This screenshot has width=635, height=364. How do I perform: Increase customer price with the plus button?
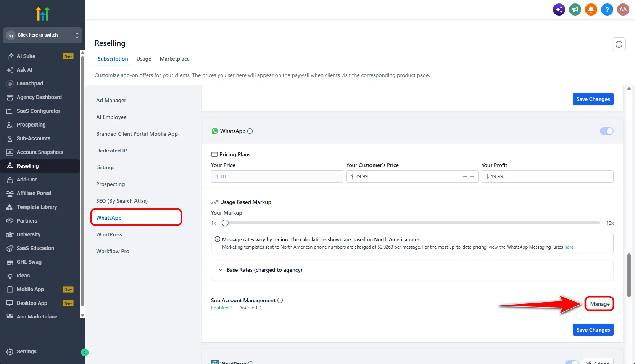click(472, 176)
